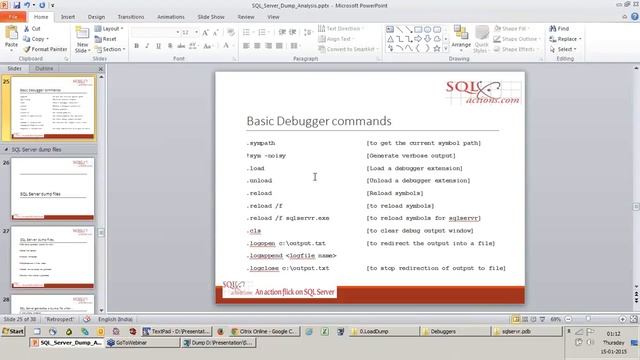Screen dimensions: 640x360
Task: Undo the last action
Action: click(27, 5)
